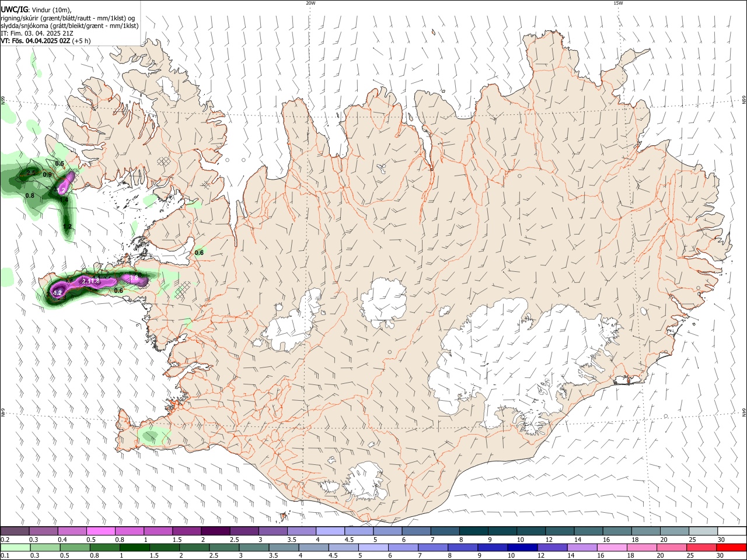The image size is (747, 560).
Task: Click the 'VT: Fös. 04.04.2025 02Z (+5 h)' line
Action: click(x=46, y=41)
